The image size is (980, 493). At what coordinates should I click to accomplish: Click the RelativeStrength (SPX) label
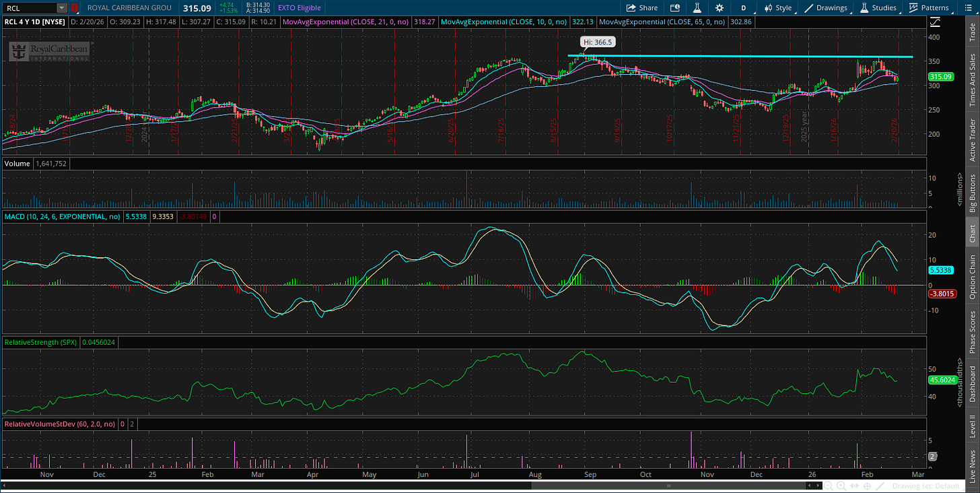pos(40,343)
